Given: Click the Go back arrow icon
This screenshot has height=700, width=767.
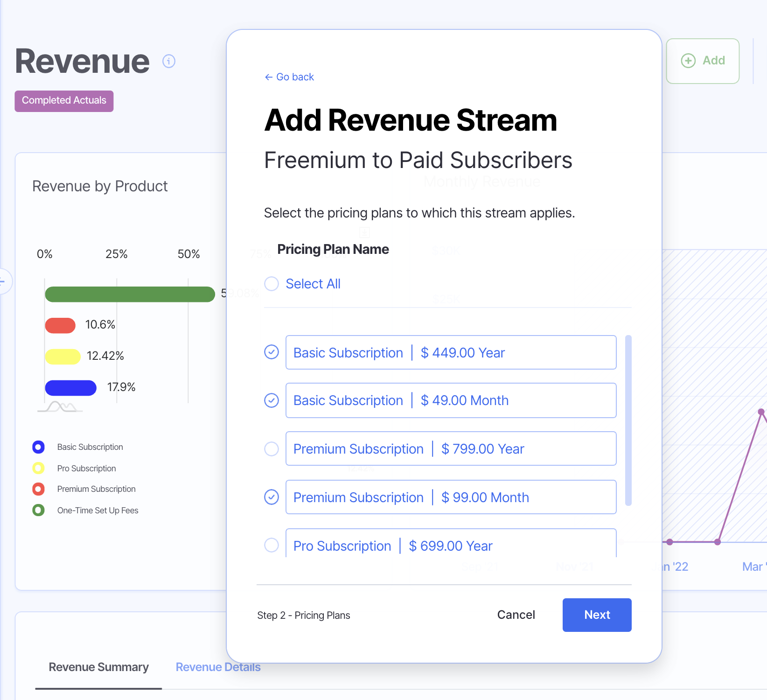Looking at the screenshot, I should [x=269, y=77].
